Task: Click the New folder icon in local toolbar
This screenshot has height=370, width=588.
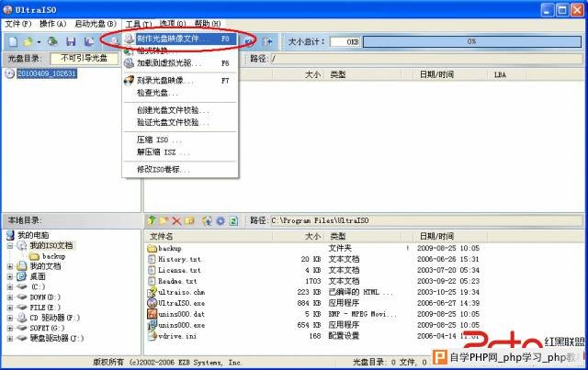Action: (x=164, y=220)
